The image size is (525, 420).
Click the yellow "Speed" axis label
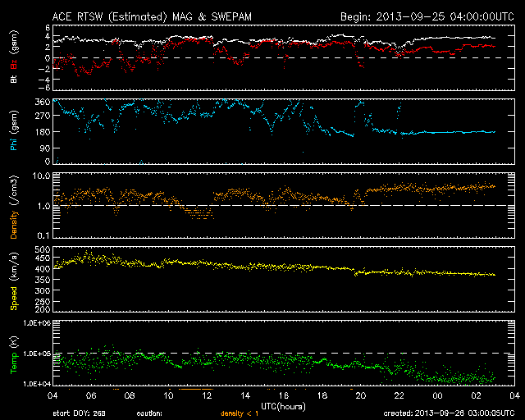[x=14, y=298]
